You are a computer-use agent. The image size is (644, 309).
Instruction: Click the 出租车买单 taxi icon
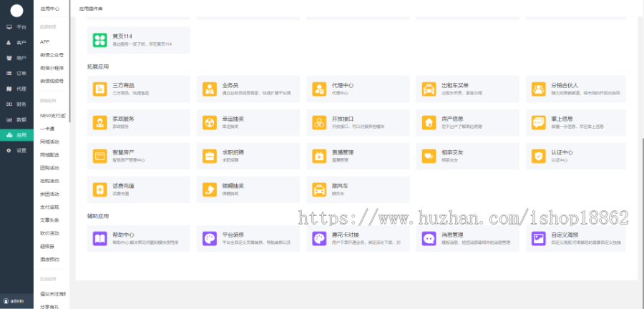click(x=429, y=89)
